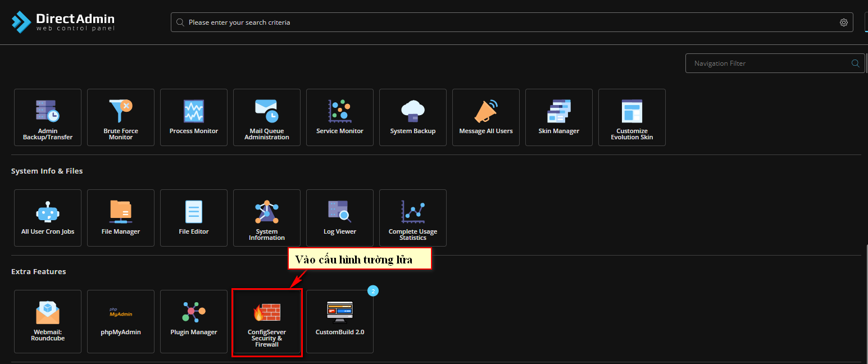Open the CustomBuild 2.0 tile
Image resolution: width=868 pixels, height=364 pixels.
tap(340, 321)
